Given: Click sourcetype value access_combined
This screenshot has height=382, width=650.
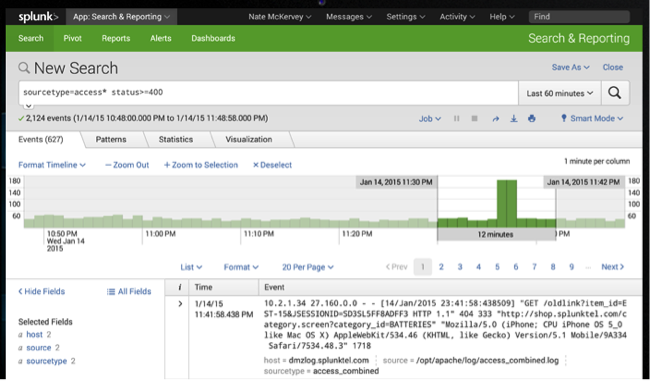Looking at the screenshot, I should 346,371.
